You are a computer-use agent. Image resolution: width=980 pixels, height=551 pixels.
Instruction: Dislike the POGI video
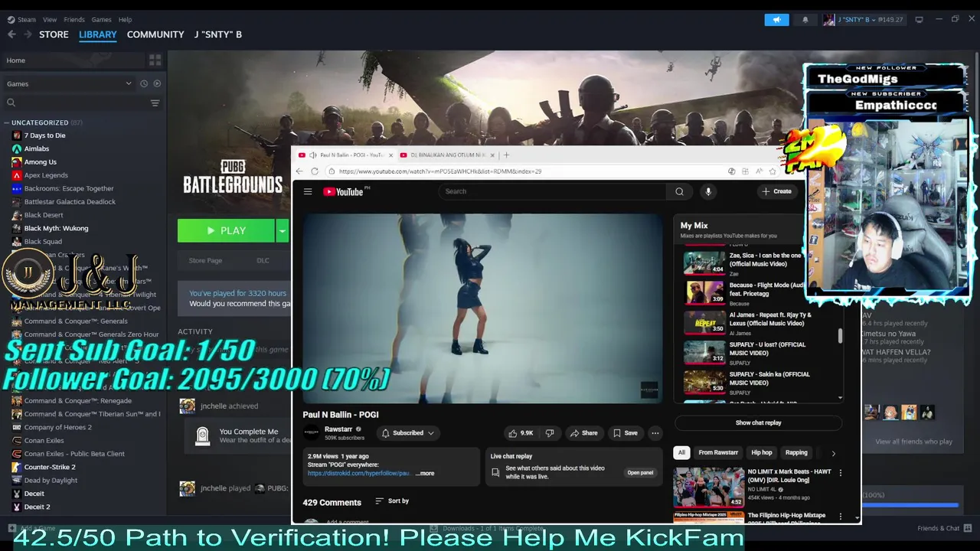550,433
